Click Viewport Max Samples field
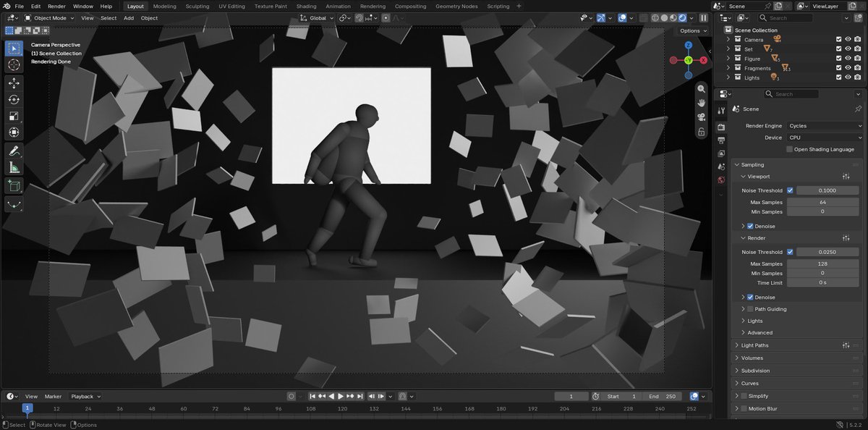 822,203
